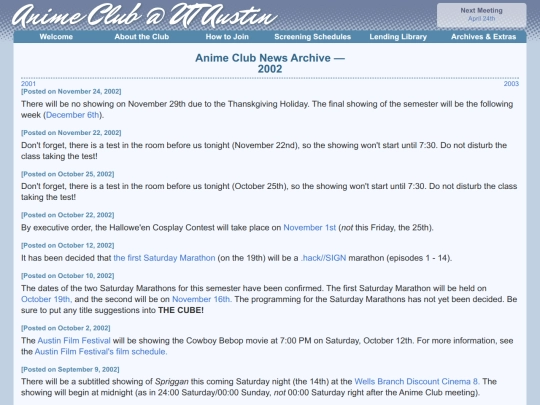The height and width of the screenshot is (405, 540).
Task: Follow the October 19th link
Action: (x=46, y=299)
